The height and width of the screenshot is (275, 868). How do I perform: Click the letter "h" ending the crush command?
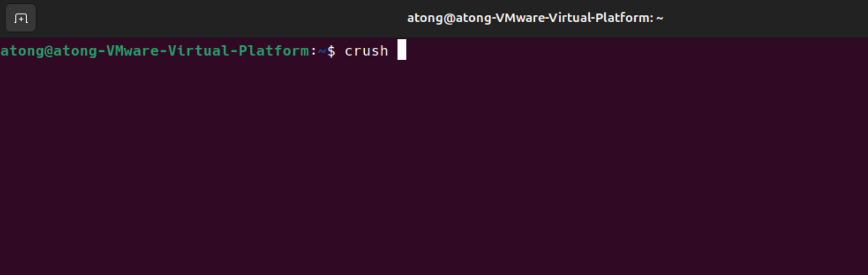pos(384,51)
